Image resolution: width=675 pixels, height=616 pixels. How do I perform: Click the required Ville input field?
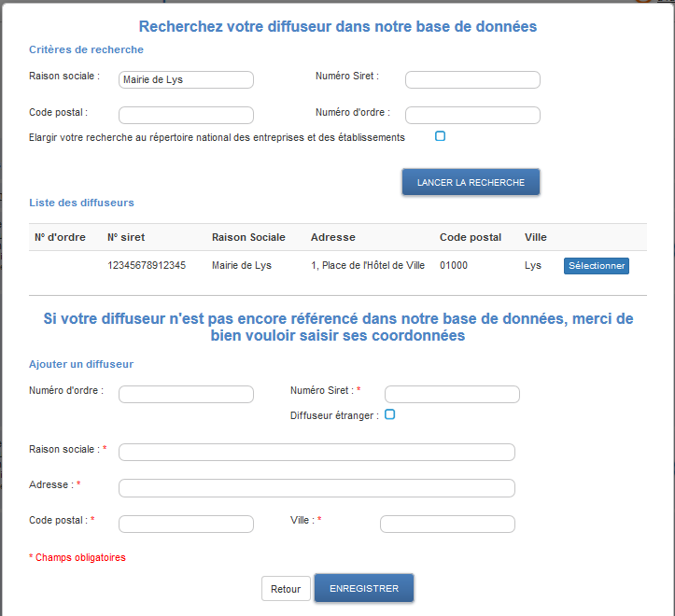pos(447,524)
